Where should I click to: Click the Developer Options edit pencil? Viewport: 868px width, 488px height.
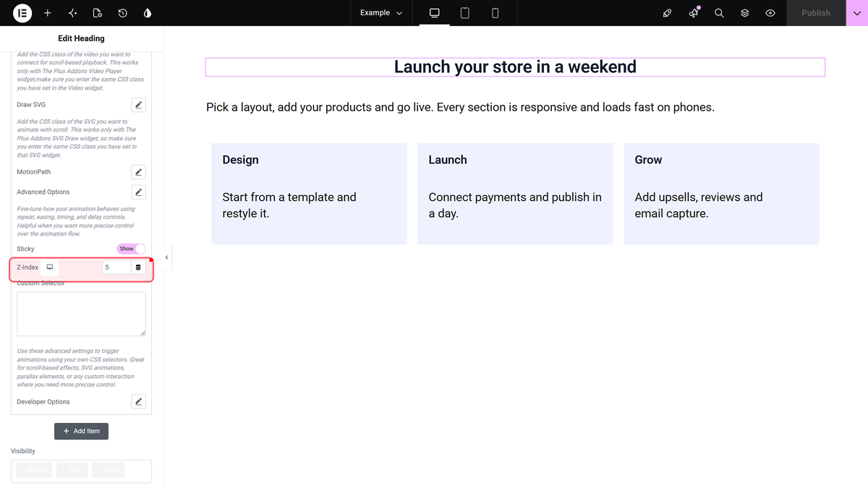click(x=139, y=402)
